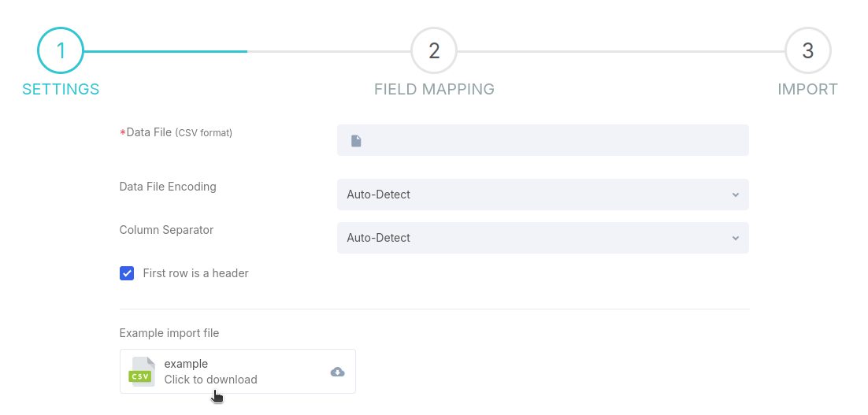The image size is (868, 415).
Task: Click the step 1 circle icon
Action: (x=61, y=51)
